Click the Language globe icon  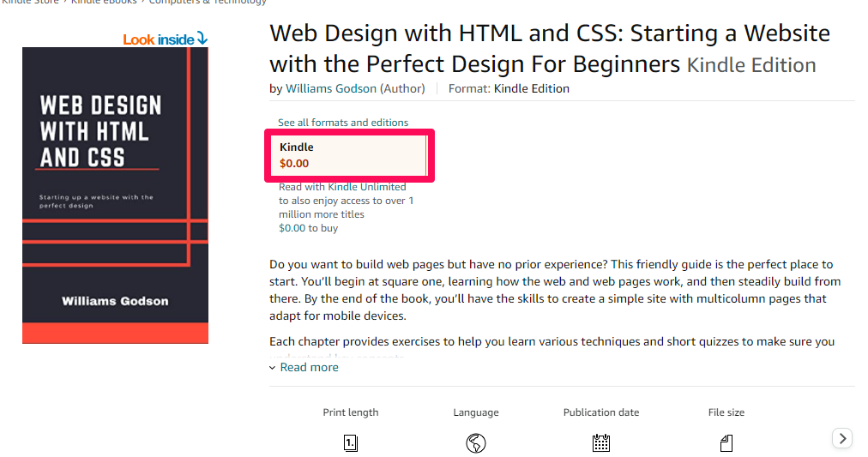point(476,443)
